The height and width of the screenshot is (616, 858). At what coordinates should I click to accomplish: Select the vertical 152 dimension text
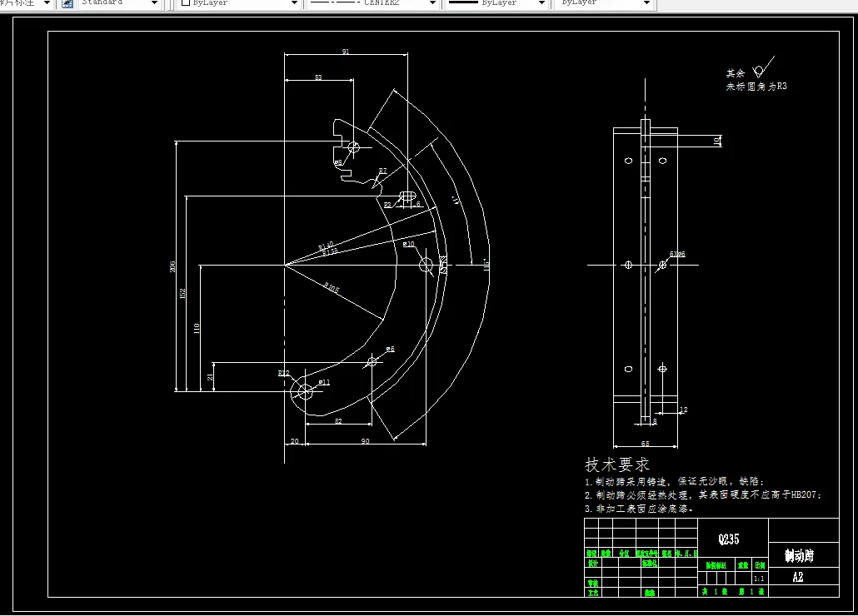point(182,294)
